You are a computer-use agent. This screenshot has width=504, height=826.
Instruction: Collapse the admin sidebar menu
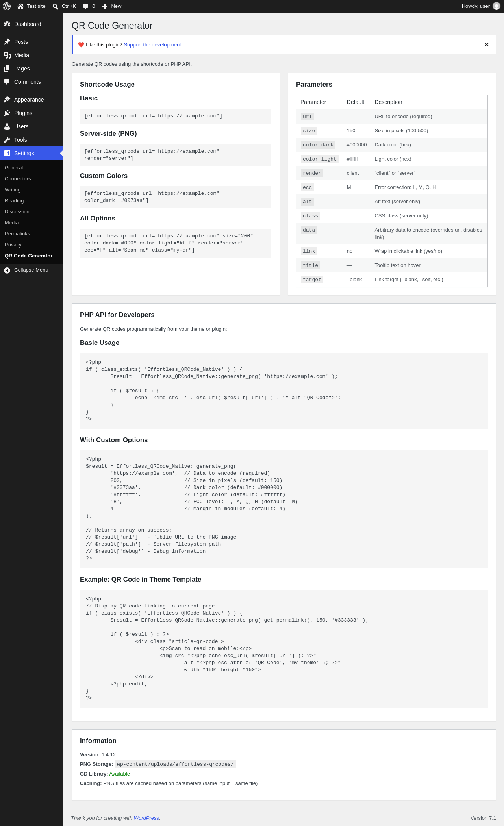pyautogui.click(x=31, y=270)
